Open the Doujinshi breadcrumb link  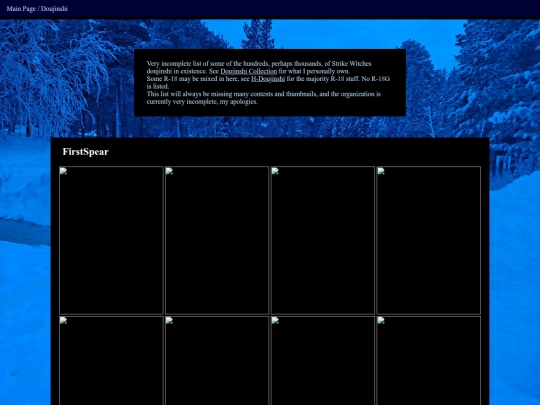(x=54, y=9)
